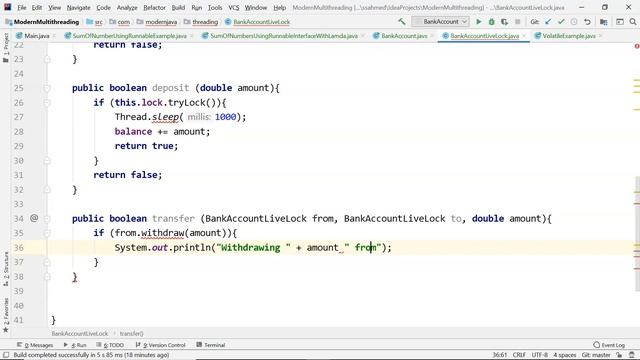Collapse deposit method fold marker at line 25
The image size is (640, 360).
47,88
